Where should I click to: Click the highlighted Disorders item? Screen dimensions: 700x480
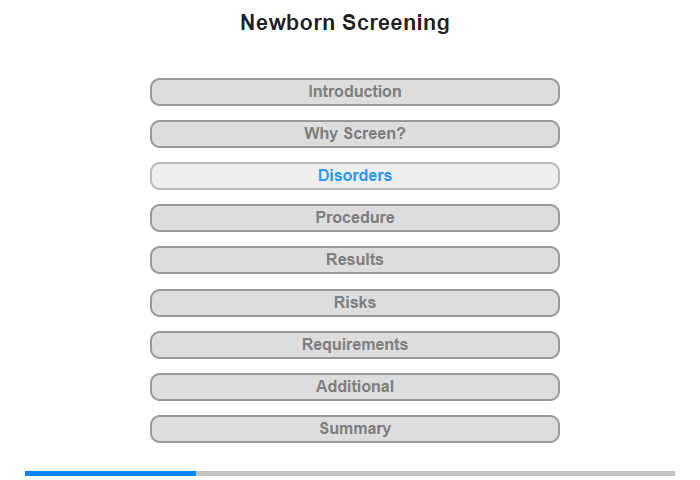click(x=355, y=176)
